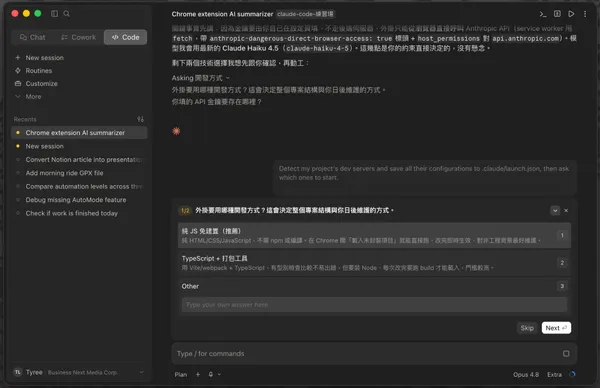This screenshot has height=388, width=600.
Task: Open Compare automation levels session
Action: pyautogui.click(x=79, y=186)
